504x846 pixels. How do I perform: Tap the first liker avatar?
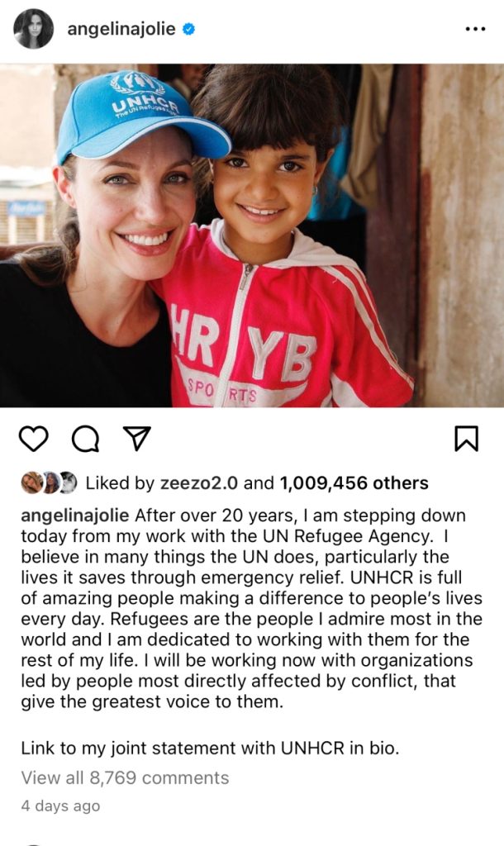click(31, 482)
